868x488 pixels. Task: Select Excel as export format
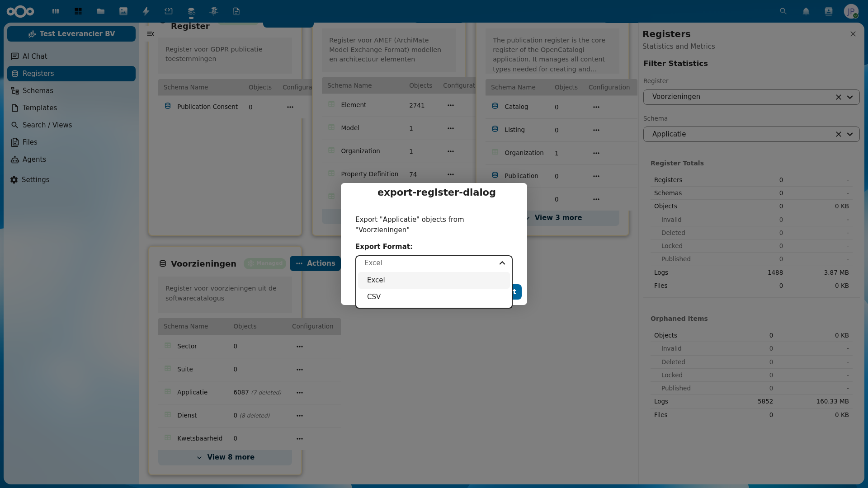pos(376,280)
